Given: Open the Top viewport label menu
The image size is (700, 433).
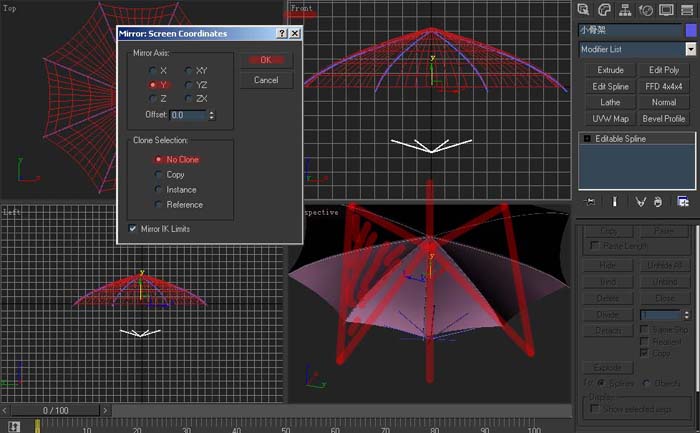Looking at the screenshot, I should click(x=9, y=8).
